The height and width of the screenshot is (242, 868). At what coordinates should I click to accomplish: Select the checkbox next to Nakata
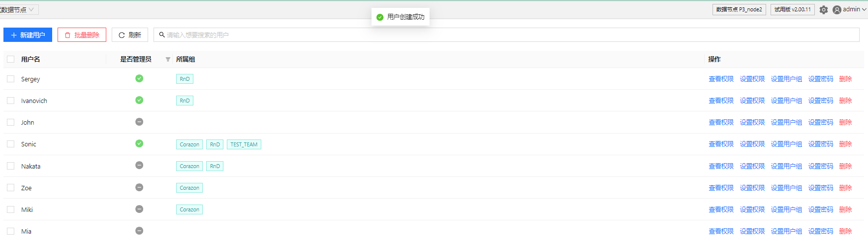pyautogui.click(x=11, y=166)
